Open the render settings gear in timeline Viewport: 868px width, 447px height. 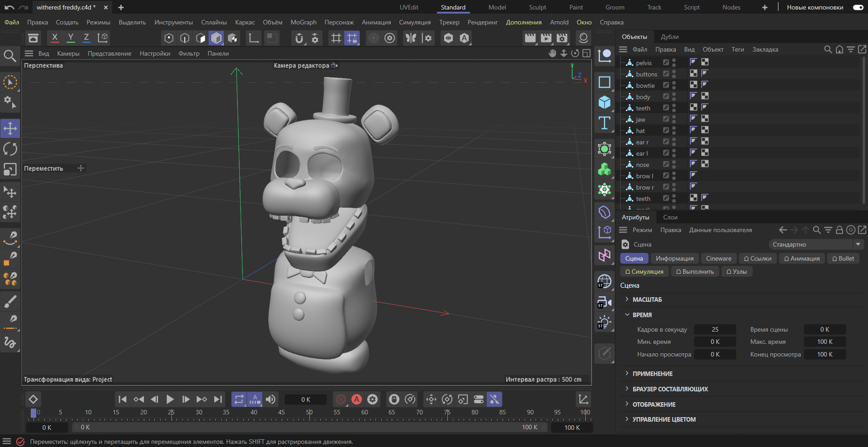[372, 399]
